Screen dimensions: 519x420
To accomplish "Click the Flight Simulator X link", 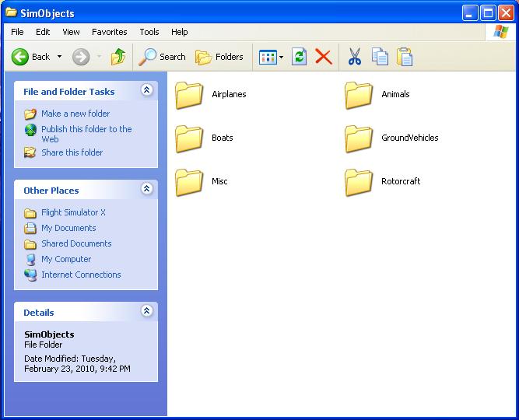I will click(73, 212).
